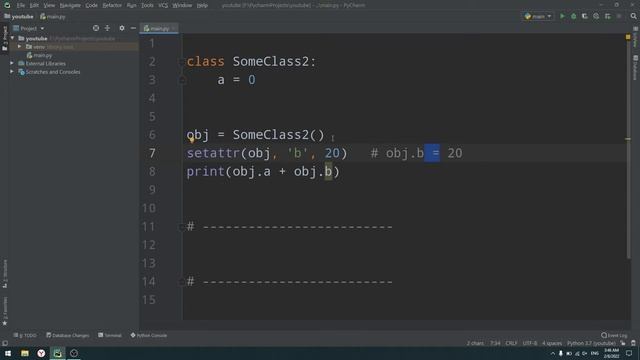Open the Navigate menu
Viewport: 640px width, 360px height.
click(x=70, y=5)
